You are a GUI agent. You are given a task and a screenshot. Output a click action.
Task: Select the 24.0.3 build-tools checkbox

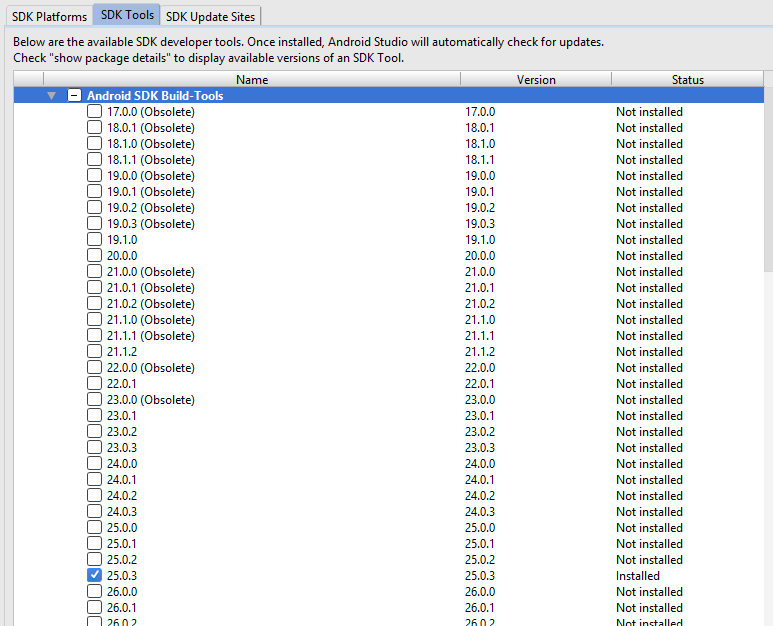94,511
